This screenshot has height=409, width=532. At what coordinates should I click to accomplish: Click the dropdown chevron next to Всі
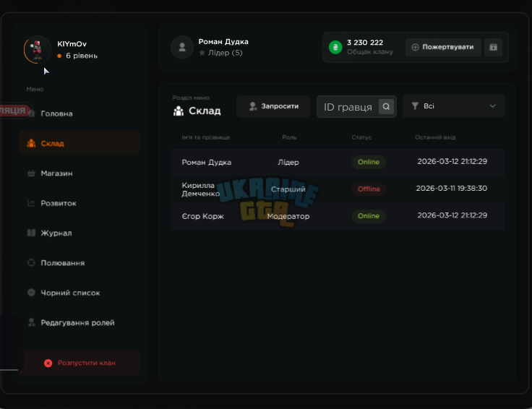coord(493,106)
